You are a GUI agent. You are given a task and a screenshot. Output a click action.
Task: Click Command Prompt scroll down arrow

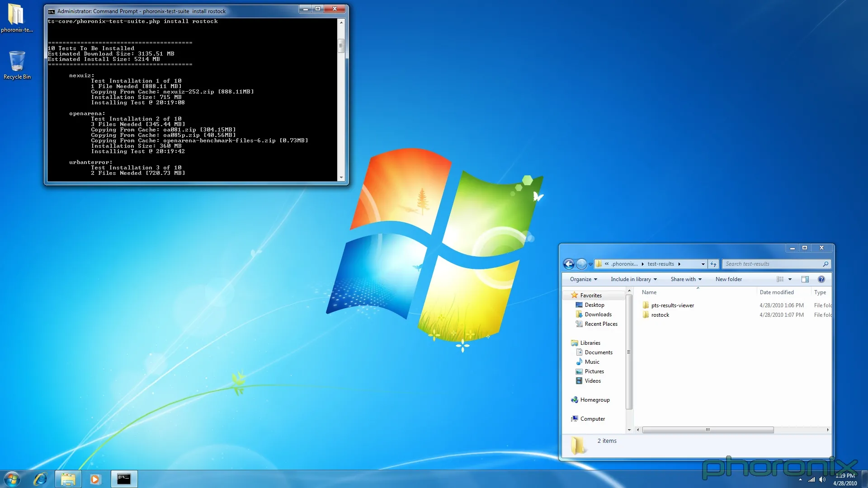pos(341,178)
